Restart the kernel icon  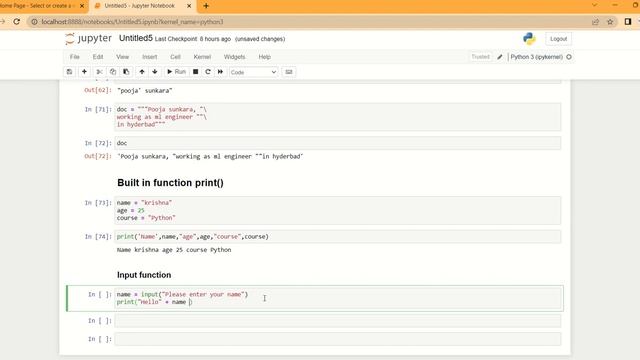click(208, 72)
